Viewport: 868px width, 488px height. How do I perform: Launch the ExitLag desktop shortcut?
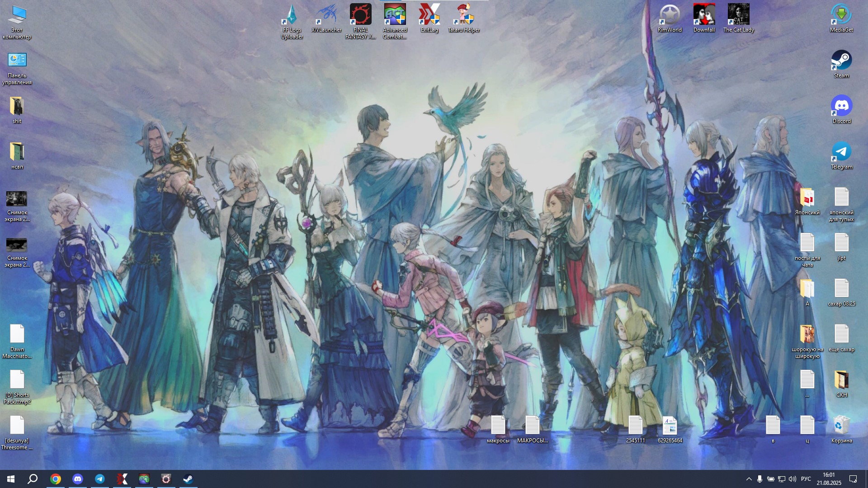tap(429, 18)
